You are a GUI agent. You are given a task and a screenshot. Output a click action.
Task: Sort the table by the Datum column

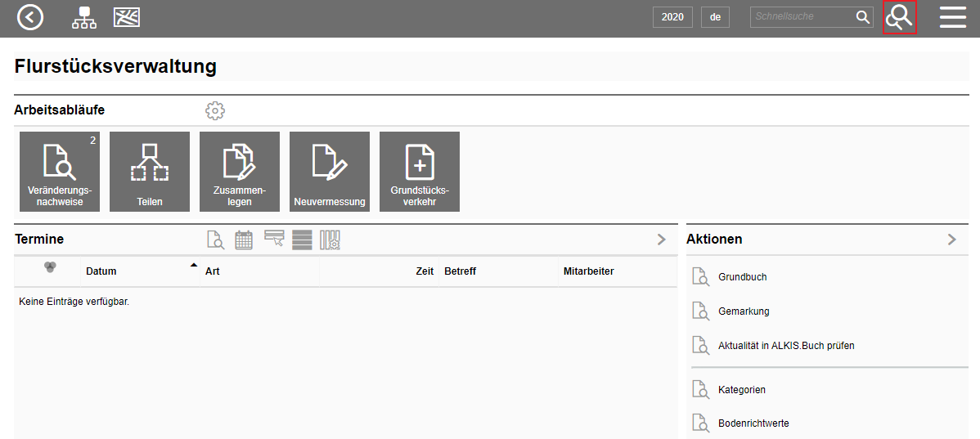[x=101, y=271]
